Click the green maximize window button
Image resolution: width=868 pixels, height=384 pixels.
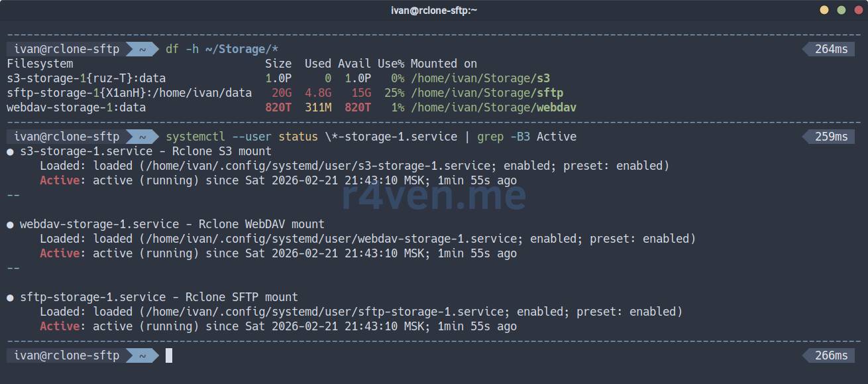841,10
